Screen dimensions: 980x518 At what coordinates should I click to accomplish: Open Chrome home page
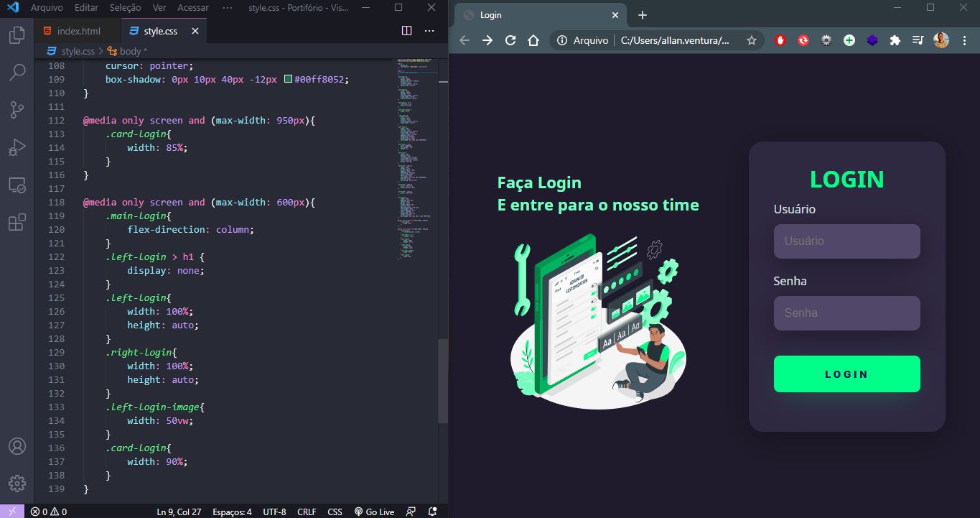click(533, 40)
